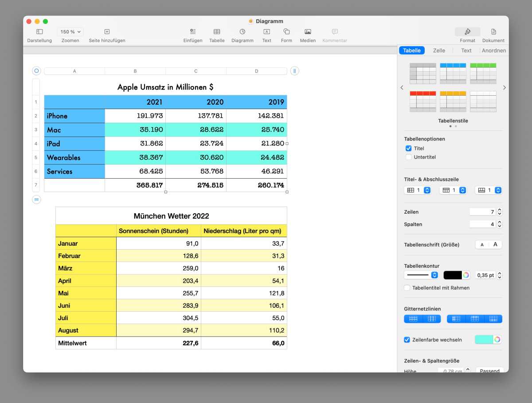532x403 pixels.
Task: Click the 0,35 pt line width field
Action: click(485, 275)
